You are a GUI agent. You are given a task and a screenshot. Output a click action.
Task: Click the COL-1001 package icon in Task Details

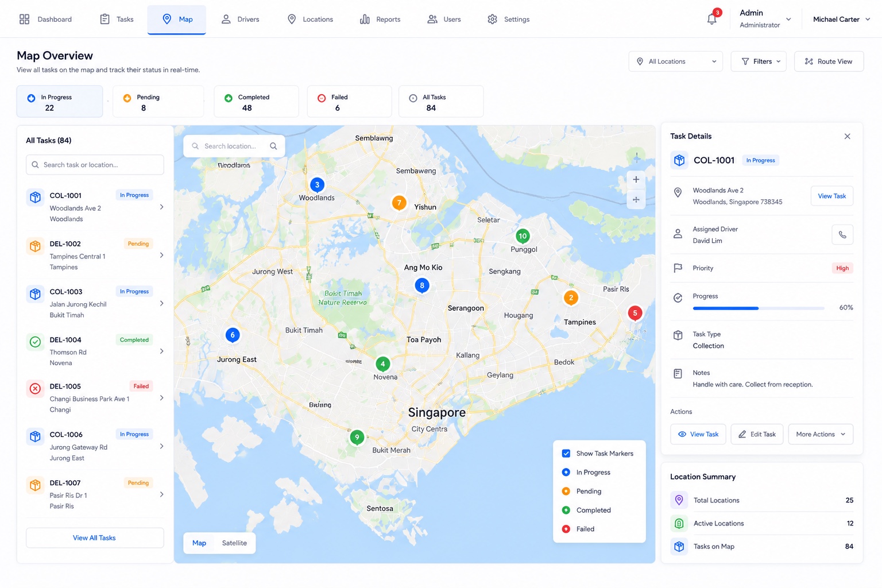(x=679, y=160)
